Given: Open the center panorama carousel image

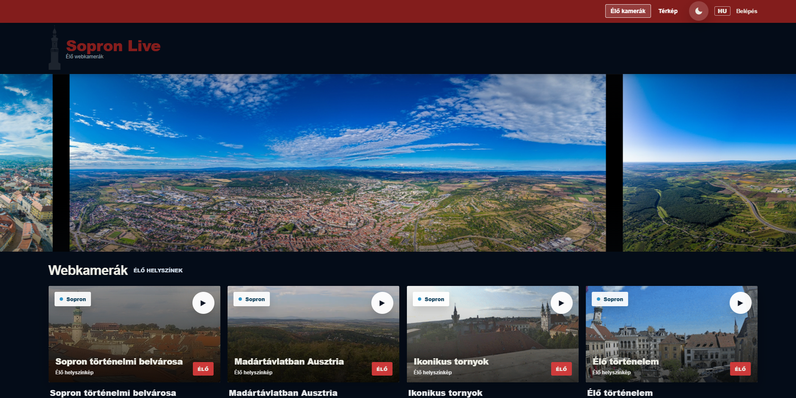Looking at the screenshot, I should click(338, 163).
